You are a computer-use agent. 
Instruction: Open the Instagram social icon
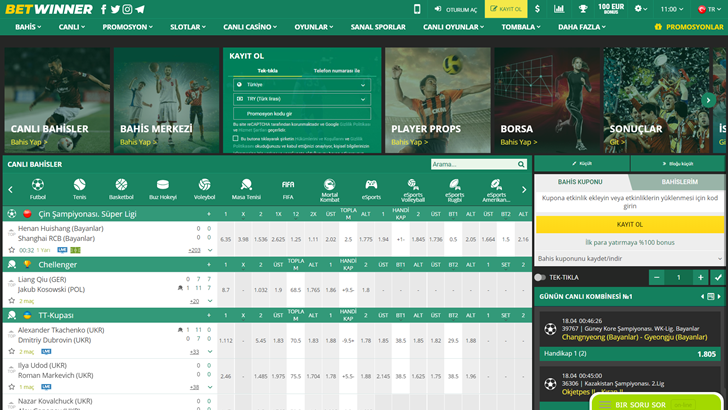click(127, 9)
